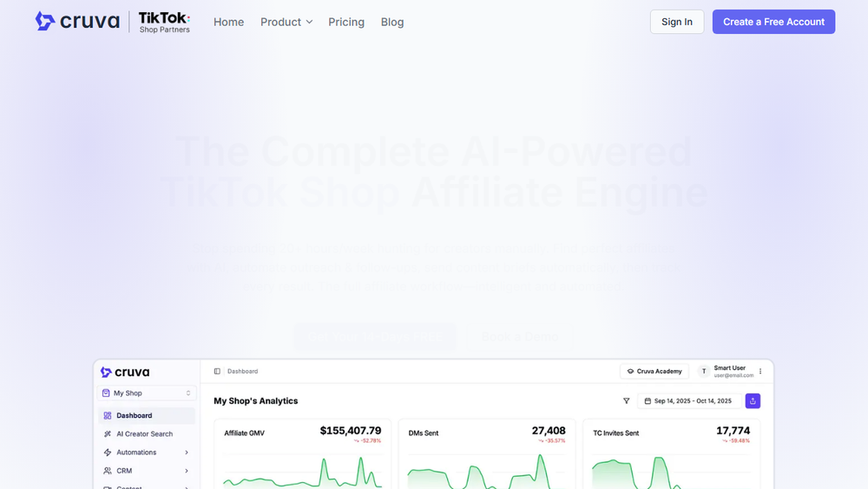Screen dimensions: 868x489
Task: Click the user@email.com text
Action: (733, 375)
